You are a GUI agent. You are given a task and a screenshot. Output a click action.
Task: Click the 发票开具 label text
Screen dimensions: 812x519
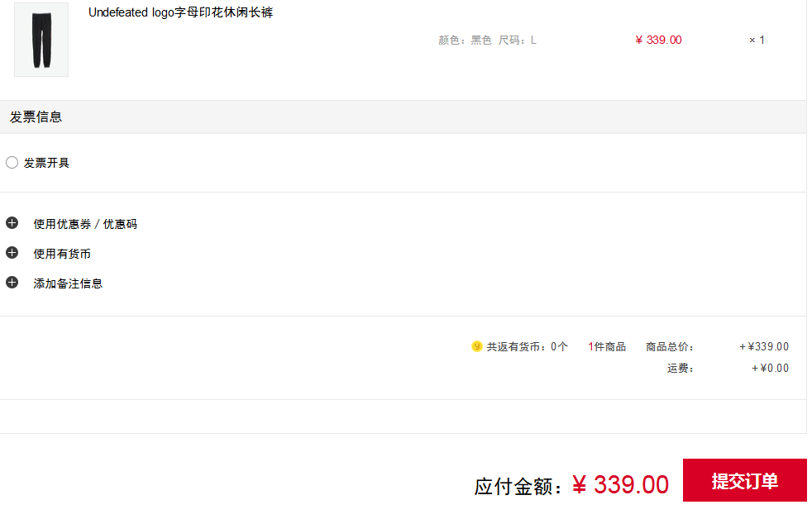(46, 163)
